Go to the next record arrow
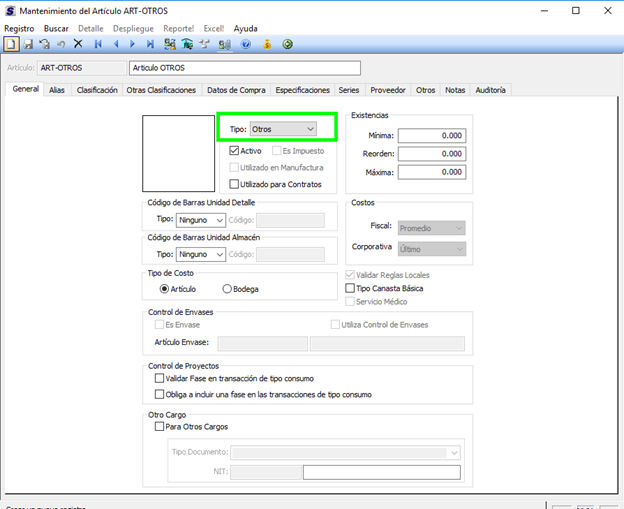The width and height of the screenshot is (624, 509). tap(133, 44)
